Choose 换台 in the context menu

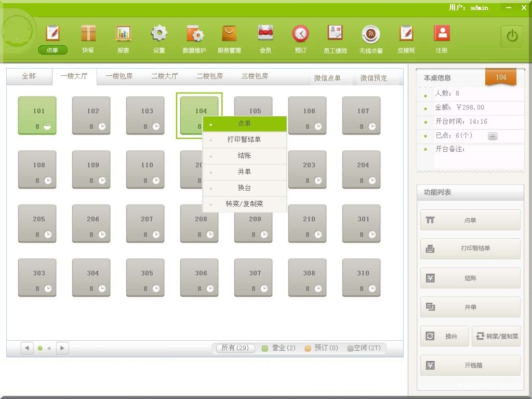click(x=244, y=188)
